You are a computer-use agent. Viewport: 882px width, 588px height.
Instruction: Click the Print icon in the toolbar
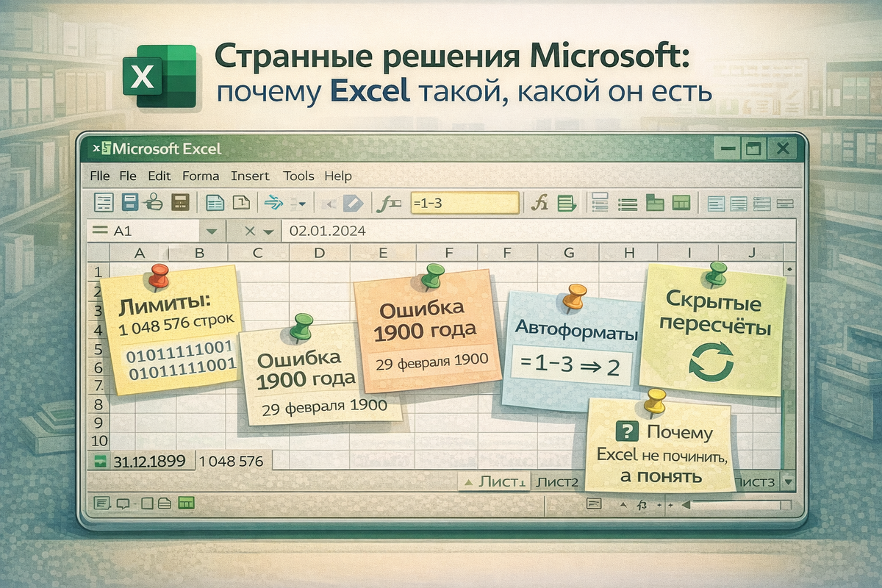click(x=154, y=202)
